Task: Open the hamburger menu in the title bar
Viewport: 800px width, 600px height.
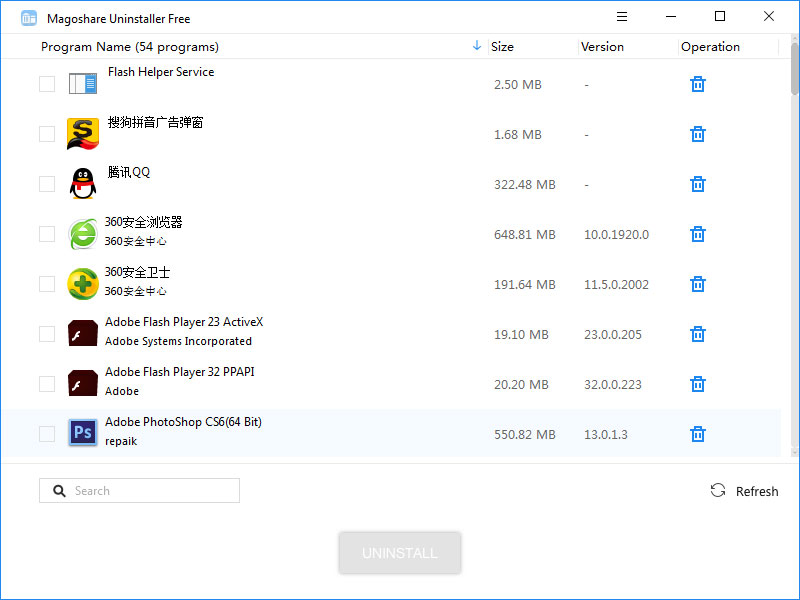Action: (x=622, y=17)
